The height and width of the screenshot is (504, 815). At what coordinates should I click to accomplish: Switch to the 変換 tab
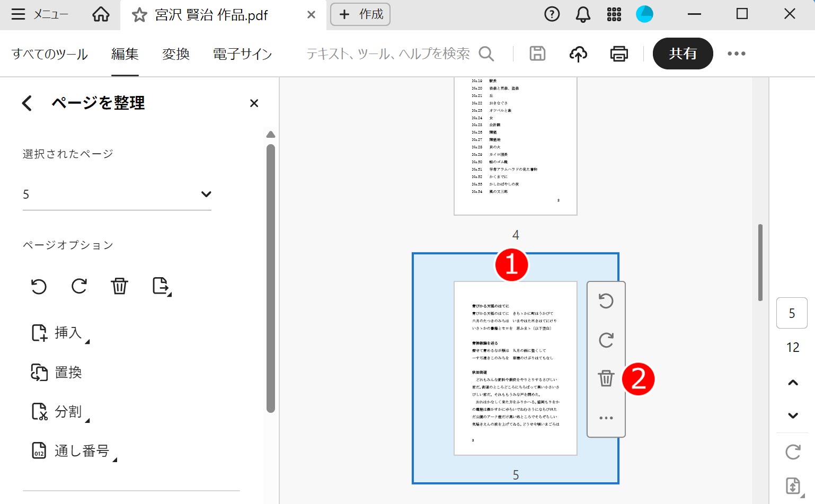pos(175,54)
